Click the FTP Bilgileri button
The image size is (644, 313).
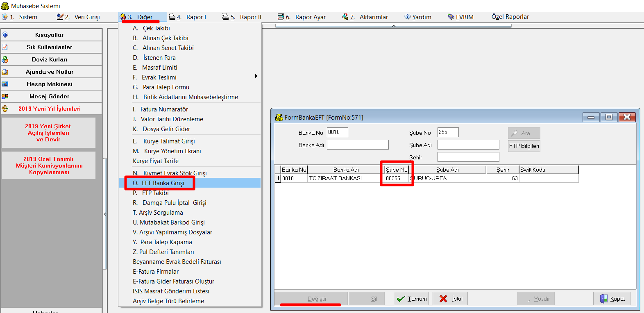524,146
